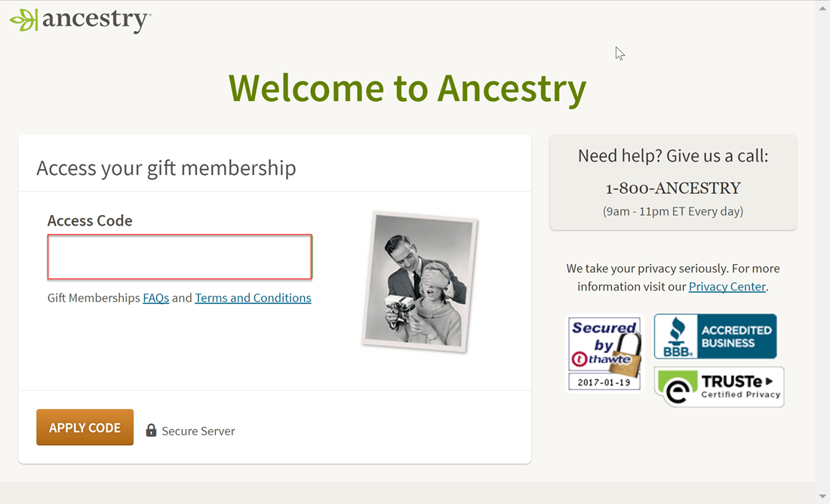Focus the Access Code input field
830x504 pixels.
(180, 257)
